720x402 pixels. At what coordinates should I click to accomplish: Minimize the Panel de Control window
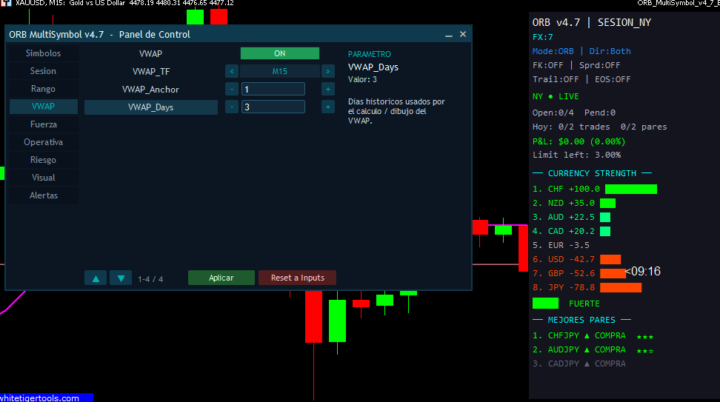[x=449, y=35]
